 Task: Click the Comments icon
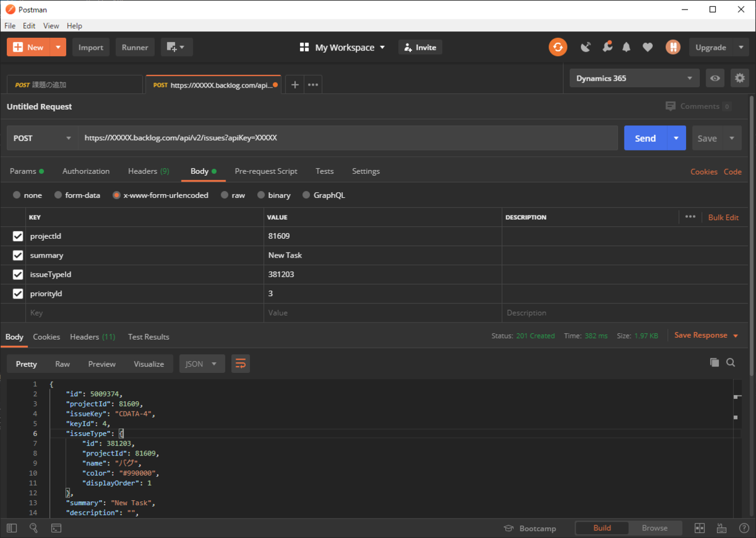point(670,106)
